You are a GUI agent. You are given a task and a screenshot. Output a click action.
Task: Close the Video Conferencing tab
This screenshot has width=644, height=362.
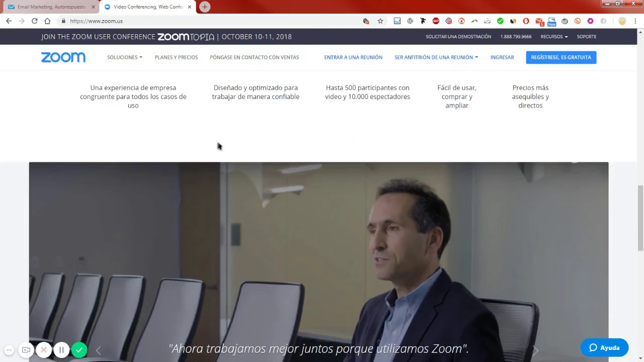click(189, 7)
